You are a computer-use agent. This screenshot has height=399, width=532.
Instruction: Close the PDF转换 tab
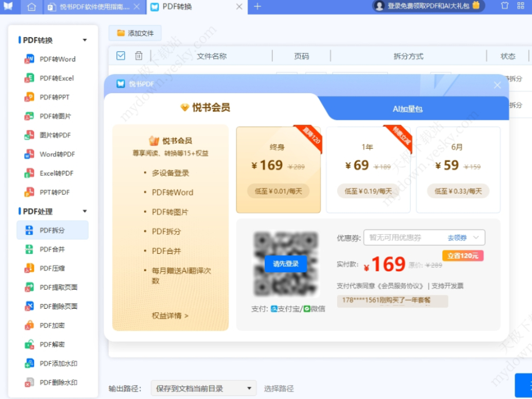[x=239, y=7]
